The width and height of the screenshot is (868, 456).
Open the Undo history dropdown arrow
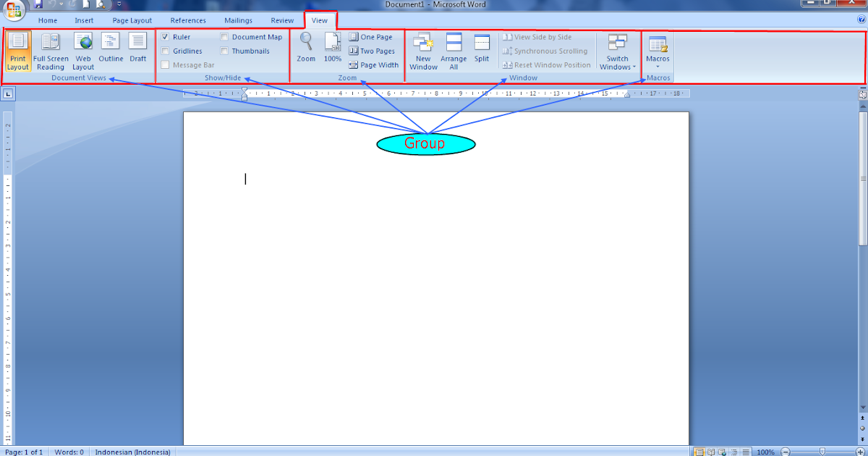click(x=61, y=4)
